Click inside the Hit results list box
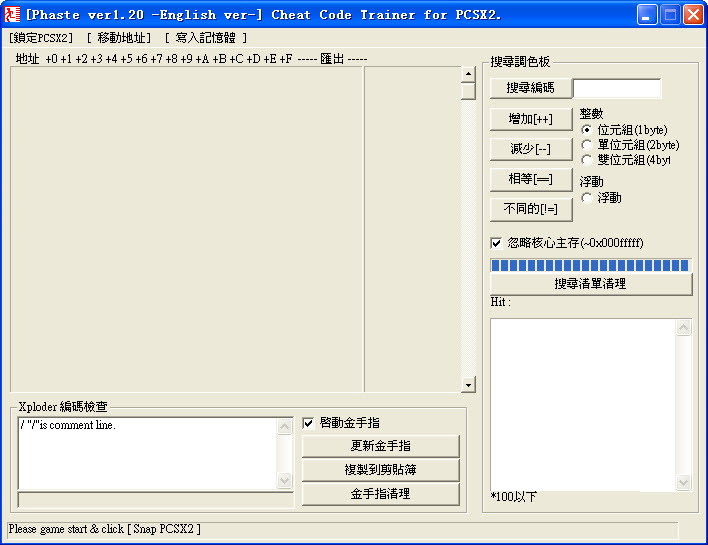The image size is (708, 545). click(x=582, y=405)
